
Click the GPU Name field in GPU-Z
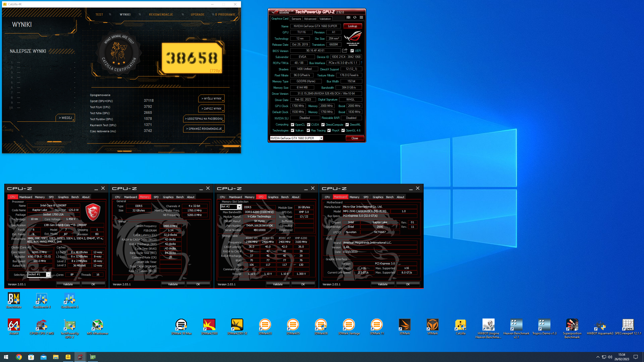[x=315, y=26]
